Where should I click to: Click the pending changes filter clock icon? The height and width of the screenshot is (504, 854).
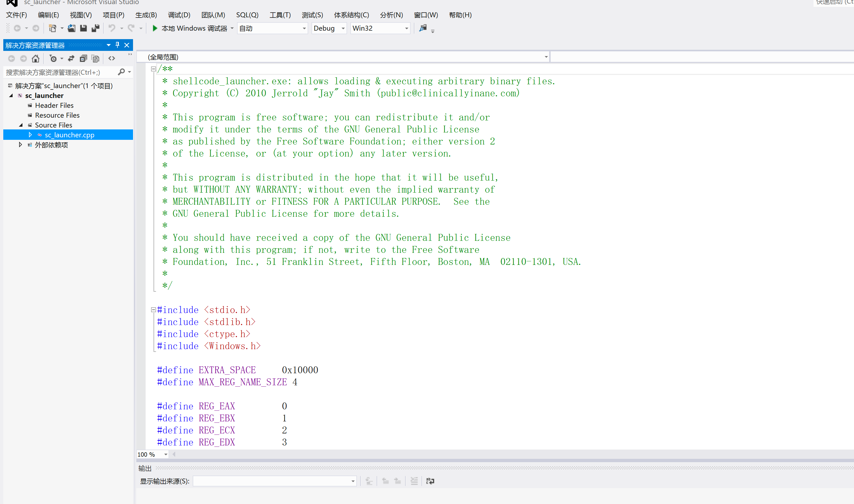[53, 59]
